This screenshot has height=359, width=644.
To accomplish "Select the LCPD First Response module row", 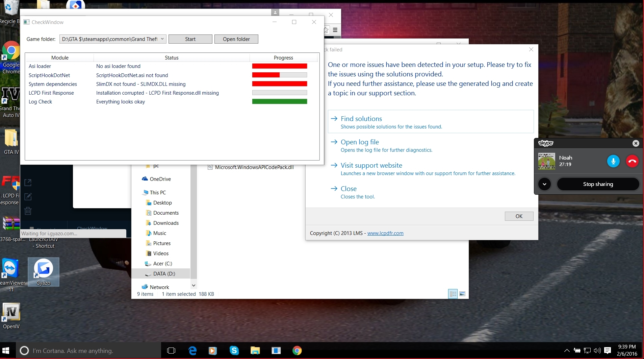I will tap(172, 93).
